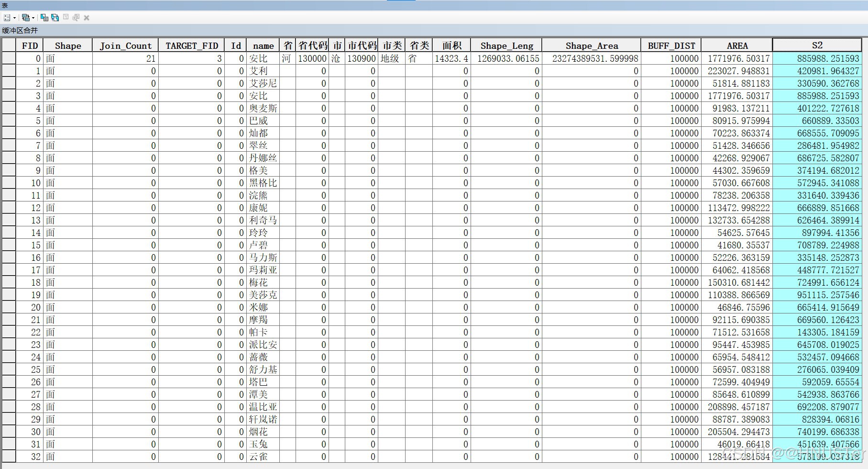Click the 省代码 value 130000
The image size is (868, 469).
pyautogui.click(x=312, y=58)
